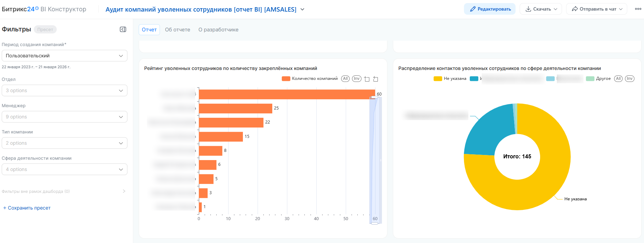Click the bar chart zoom area icon
644x243 pixels.
[x=367, y=79]
